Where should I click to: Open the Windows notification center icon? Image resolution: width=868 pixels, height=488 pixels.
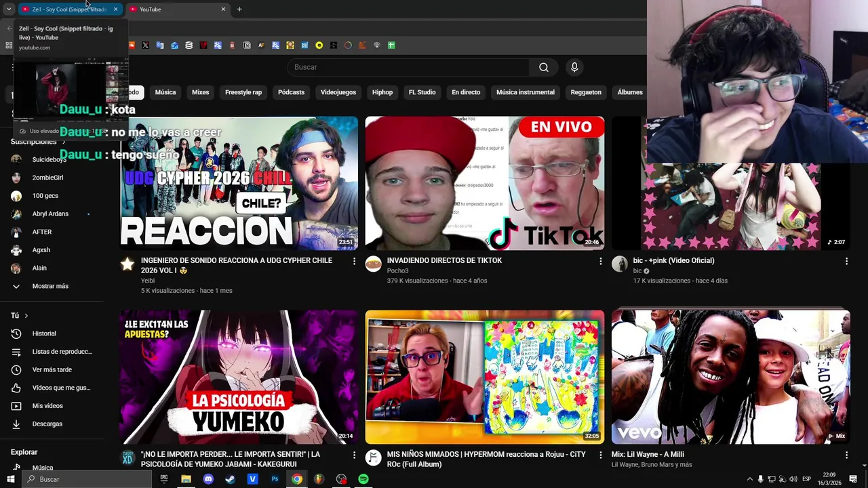(x=854, y=479)
